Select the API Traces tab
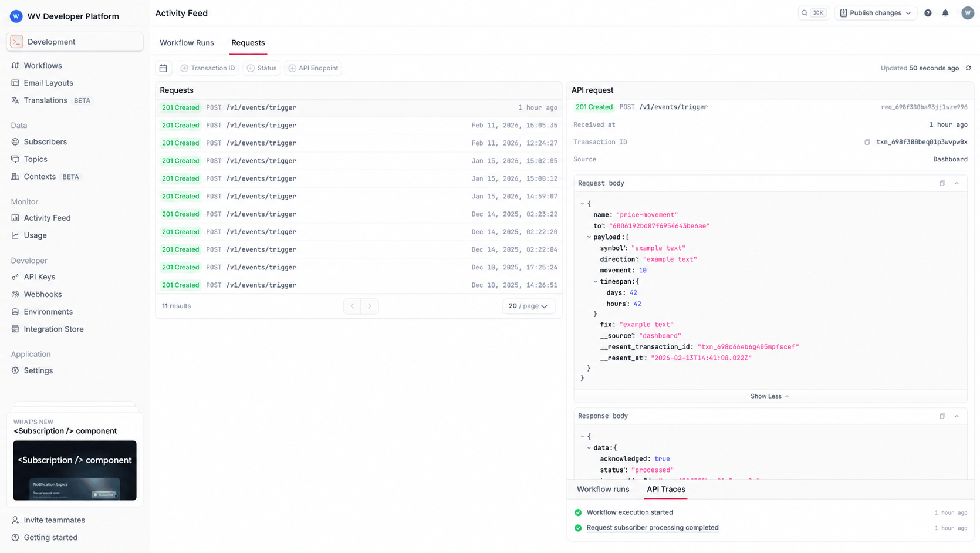This screenshot has width=980, height=553. (666, 489)
